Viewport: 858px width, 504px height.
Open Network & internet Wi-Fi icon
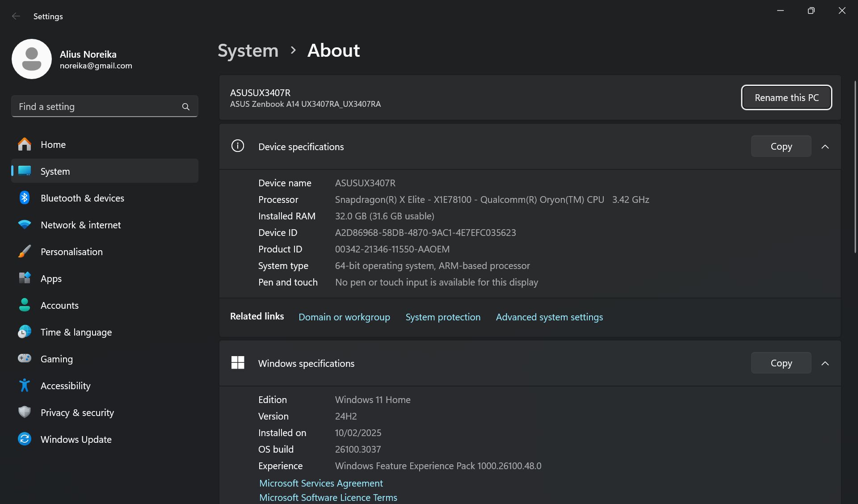(x=25, y=225)
